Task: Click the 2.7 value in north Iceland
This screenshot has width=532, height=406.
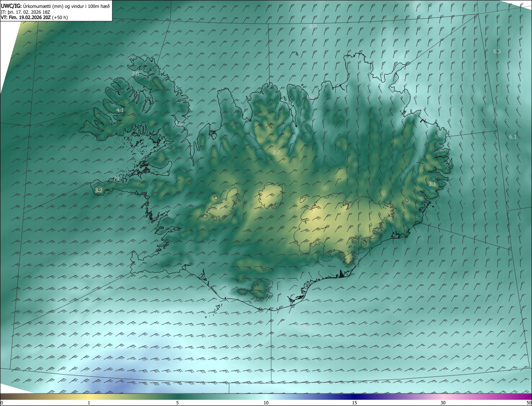Action: point(276,152)
